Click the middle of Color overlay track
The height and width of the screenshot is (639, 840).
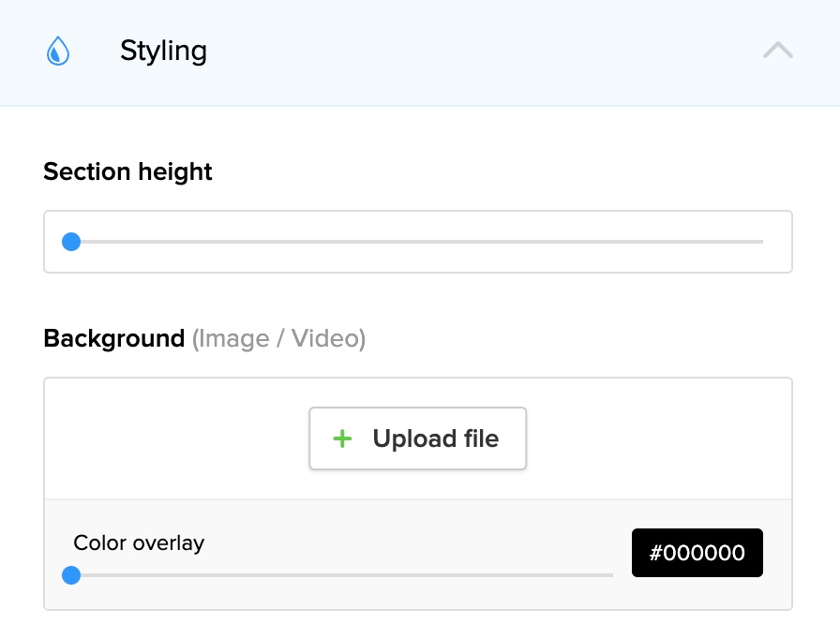click(342, 575)
